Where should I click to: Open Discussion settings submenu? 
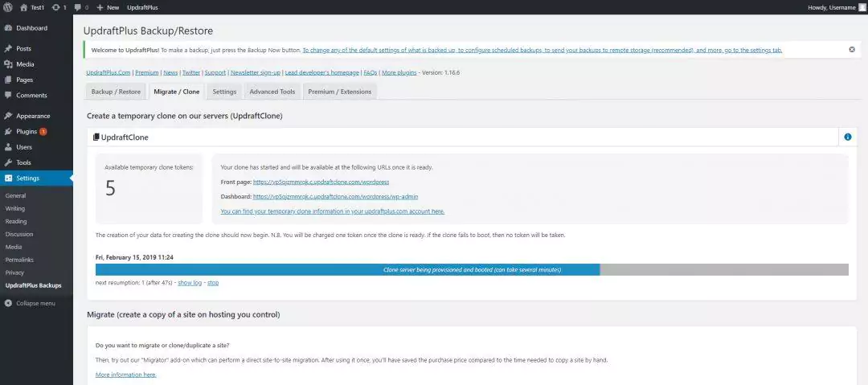pos(18,235)
